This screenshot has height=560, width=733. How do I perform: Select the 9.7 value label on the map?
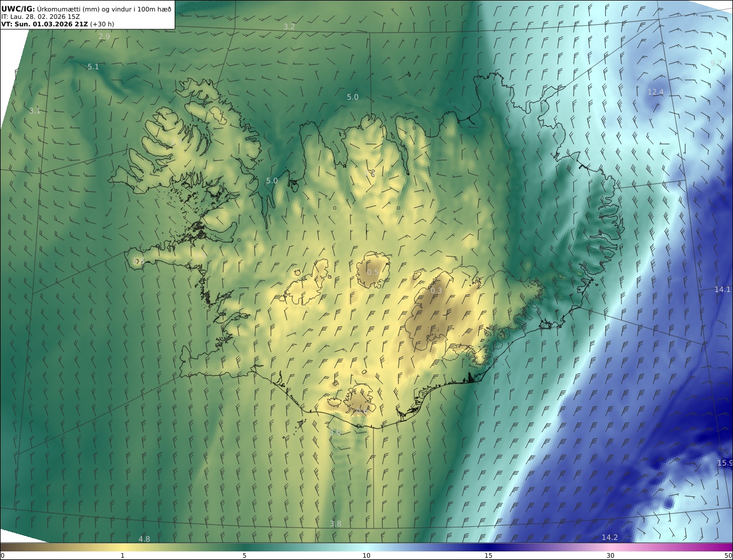coord(716,63)
